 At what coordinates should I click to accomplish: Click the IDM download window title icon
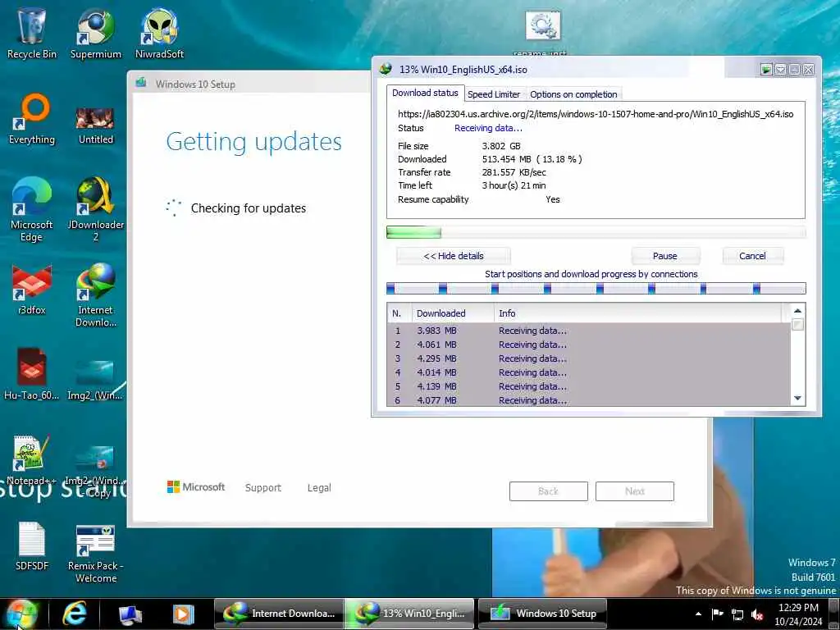coord(386,69)
